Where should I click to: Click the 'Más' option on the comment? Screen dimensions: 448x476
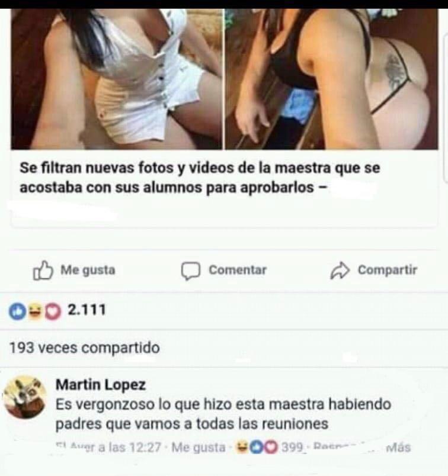[x=398, y=448]
